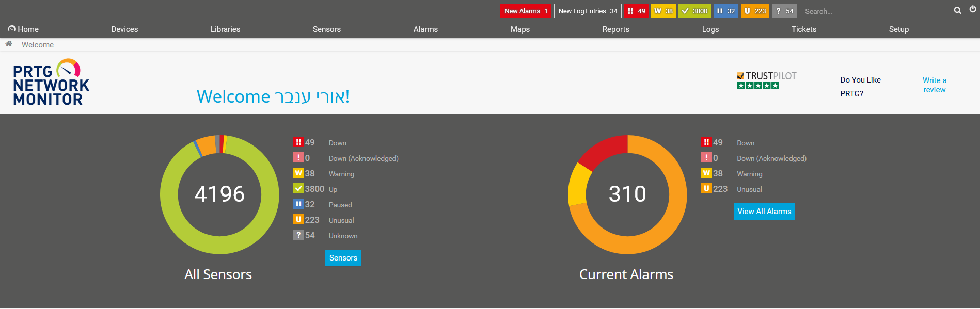The image size is (980, 309).
Task: Open the Sensors menu in navigation bar
Action: 326,29
